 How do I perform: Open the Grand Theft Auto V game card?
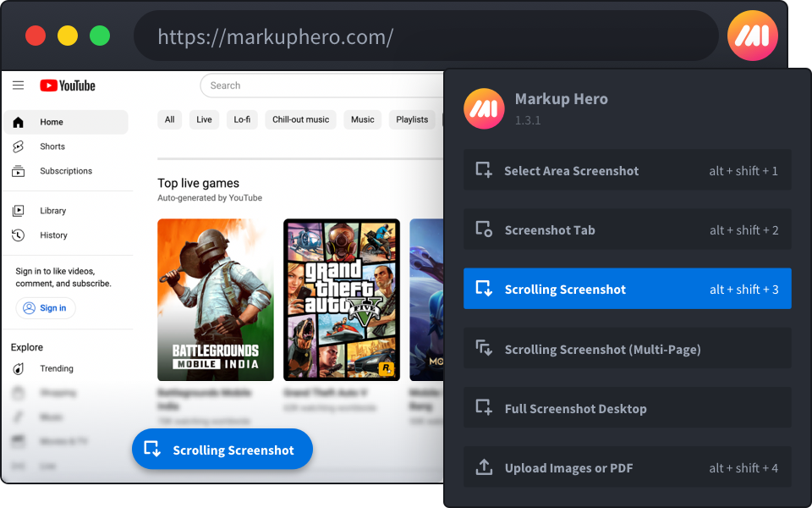point(342,300)
